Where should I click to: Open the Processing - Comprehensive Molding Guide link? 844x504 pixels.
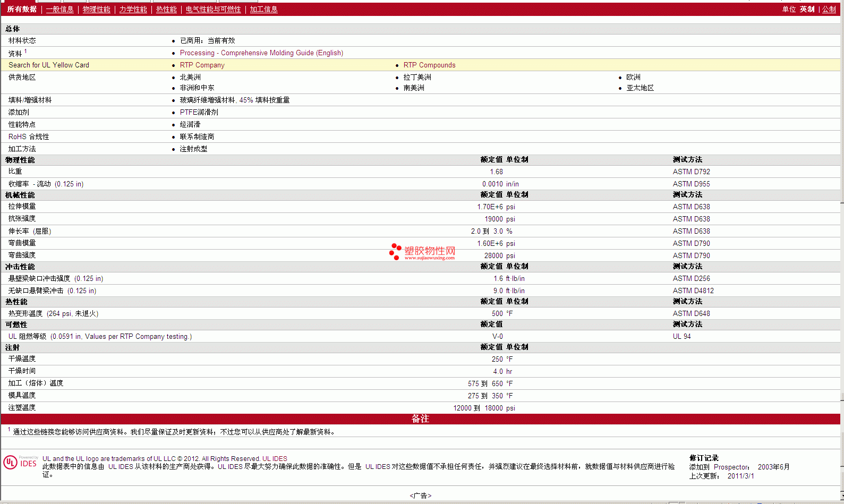point(261,53)
